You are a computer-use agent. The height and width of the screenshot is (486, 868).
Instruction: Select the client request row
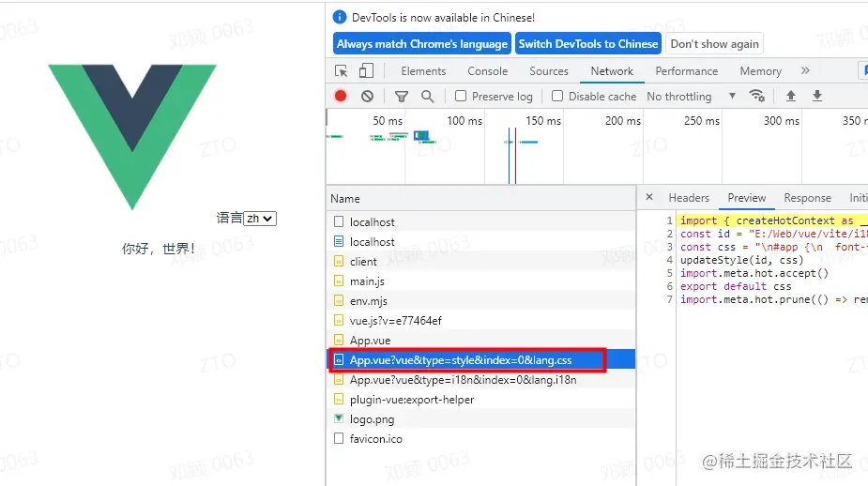(480, 261)
